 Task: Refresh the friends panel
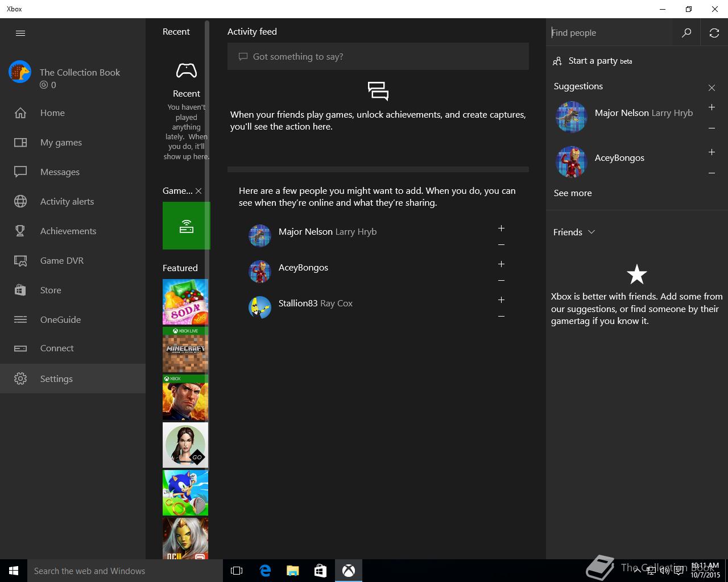(714, 33)
